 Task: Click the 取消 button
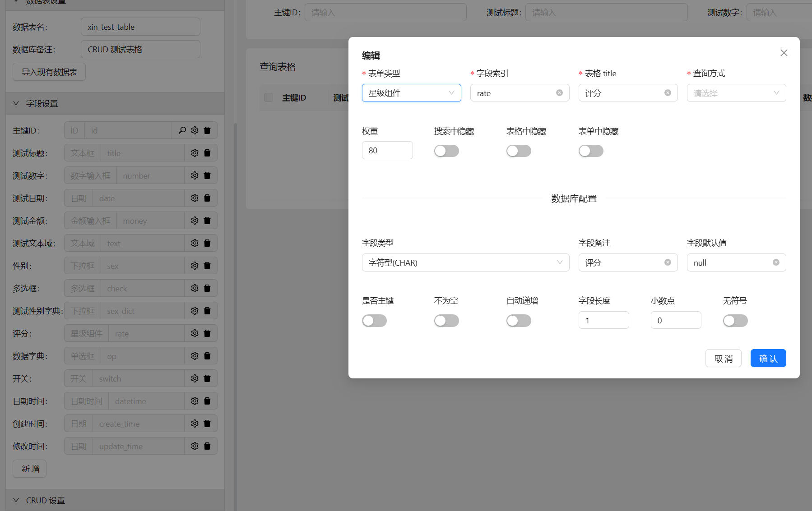[723, 358]
